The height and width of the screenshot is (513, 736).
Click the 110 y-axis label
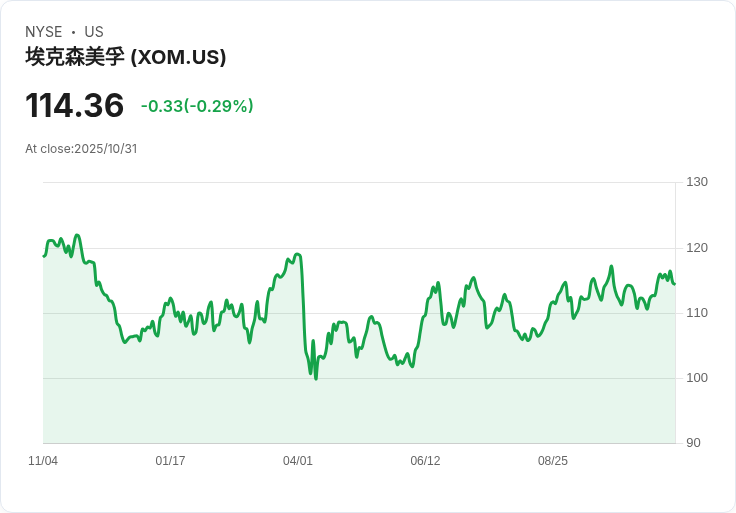[x=697, y=313]
